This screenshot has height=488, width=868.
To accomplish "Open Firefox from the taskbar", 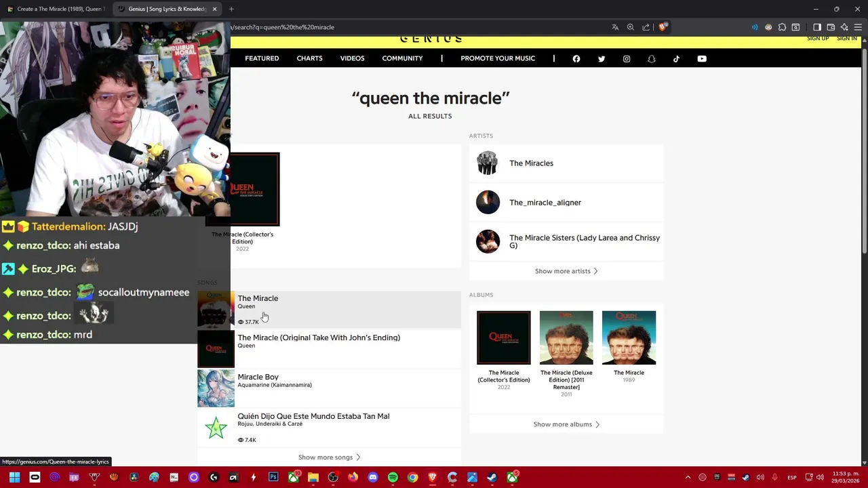I will coord(353,477).
